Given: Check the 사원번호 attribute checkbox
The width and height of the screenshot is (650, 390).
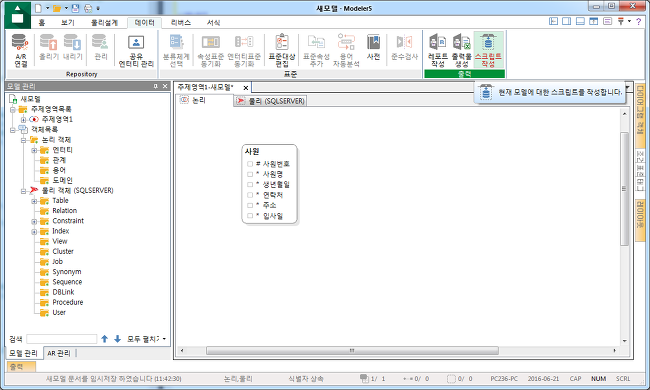Looking at the screenshot, I should (x=250, y=164).
